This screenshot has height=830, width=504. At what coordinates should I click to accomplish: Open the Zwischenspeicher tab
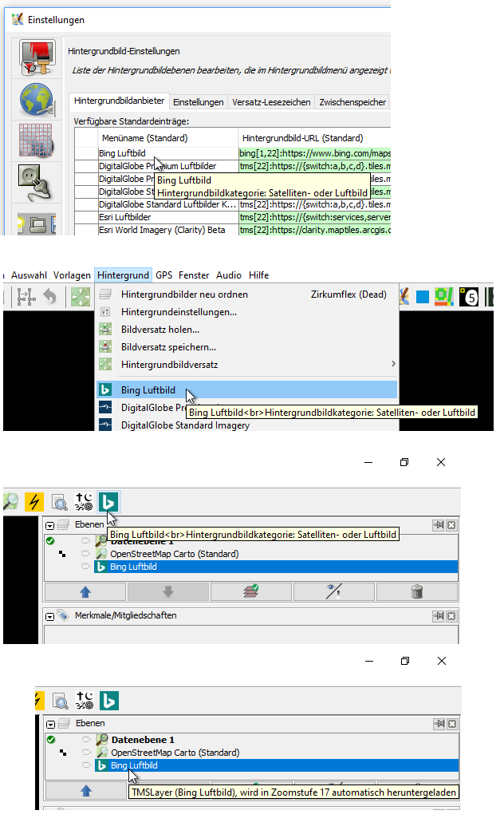click(352, 102)
